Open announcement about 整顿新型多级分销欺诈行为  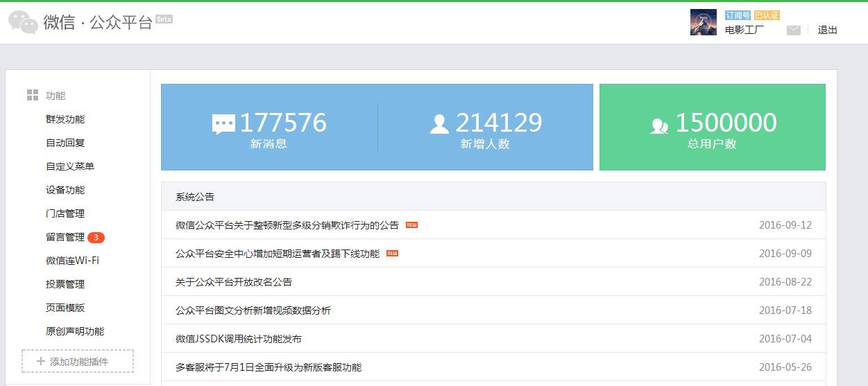click(x=287, y=225)
